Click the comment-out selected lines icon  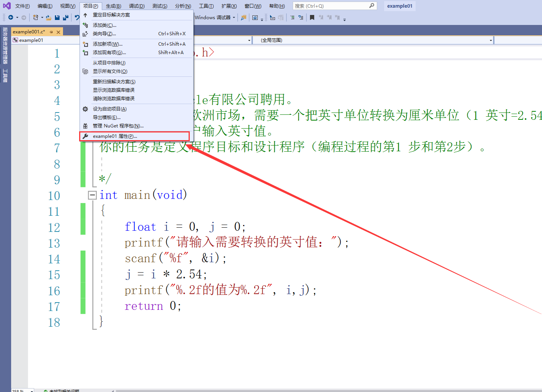click(x=292, y=18)
